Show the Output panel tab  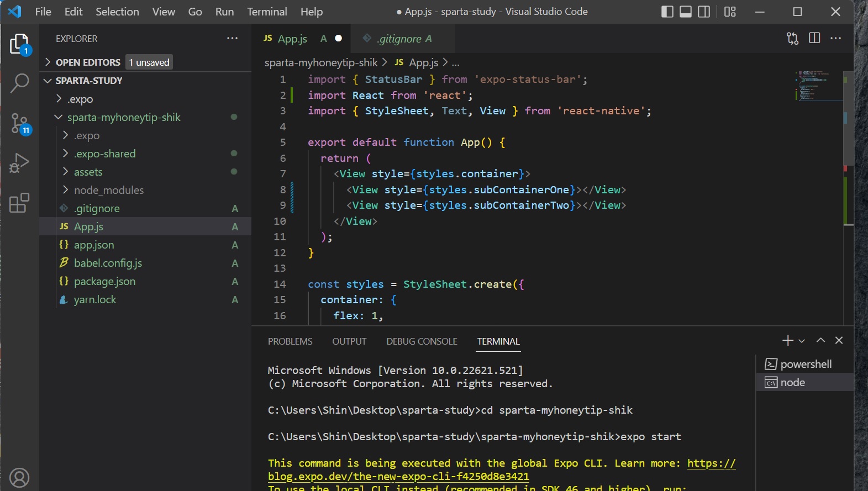[x=349, y=341]
